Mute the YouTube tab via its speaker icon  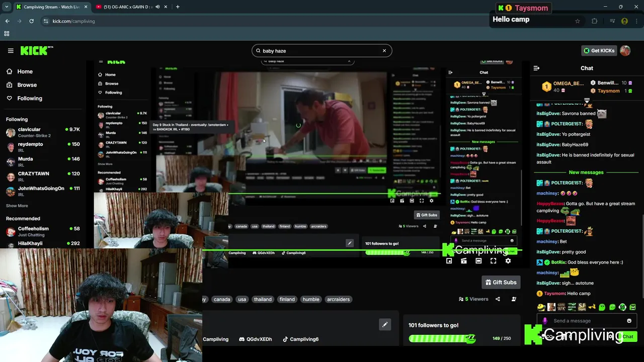(157, 7)
